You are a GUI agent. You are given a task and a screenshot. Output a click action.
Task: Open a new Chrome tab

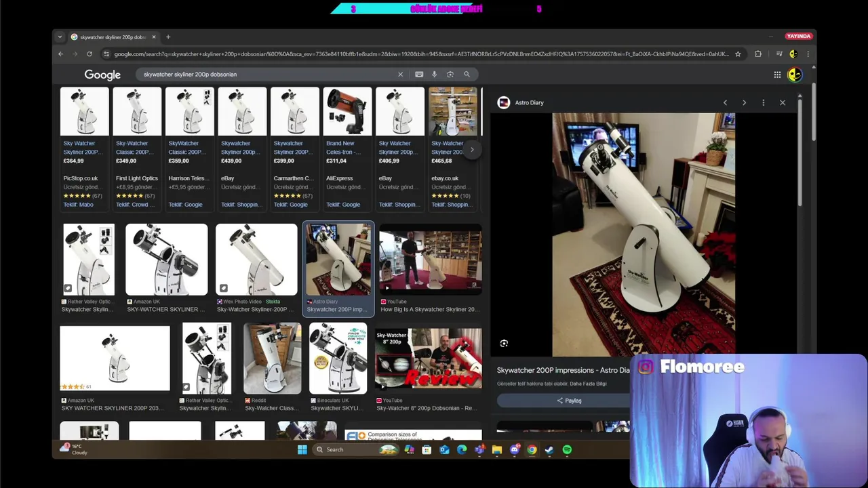coord(168,37)
